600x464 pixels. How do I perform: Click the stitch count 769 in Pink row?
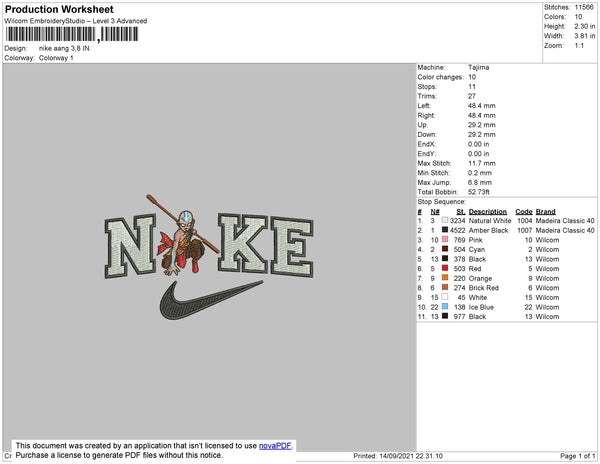coord(460,240)
